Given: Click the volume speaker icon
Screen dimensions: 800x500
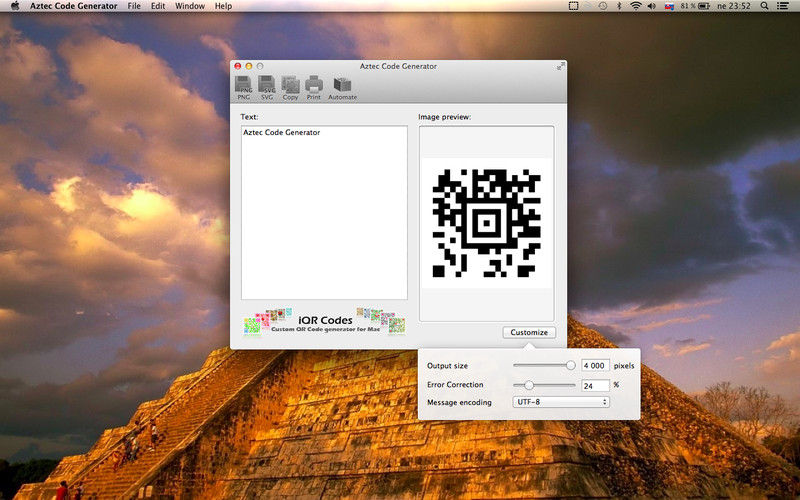Looking at the screenshot, I should [x=652, y=6].
